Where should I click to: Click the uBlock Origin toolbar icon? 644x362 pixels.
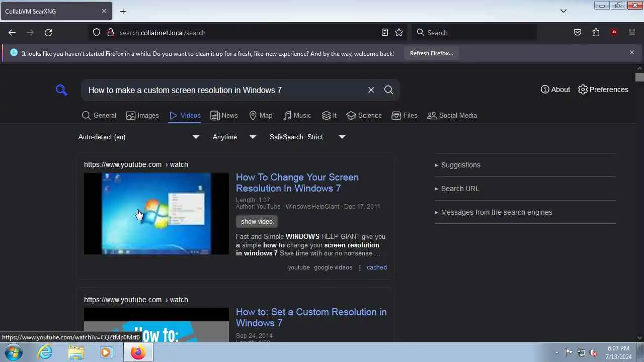[614, 33]
